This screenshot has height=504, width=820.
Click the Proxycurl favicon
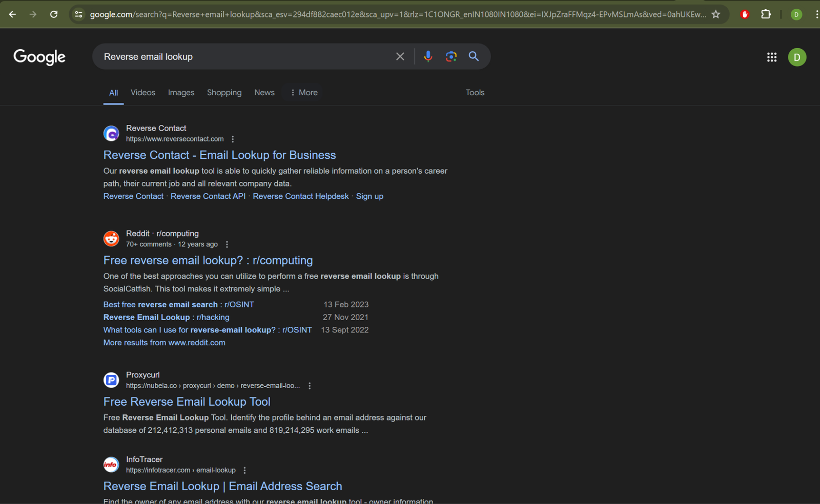[111, 380]
